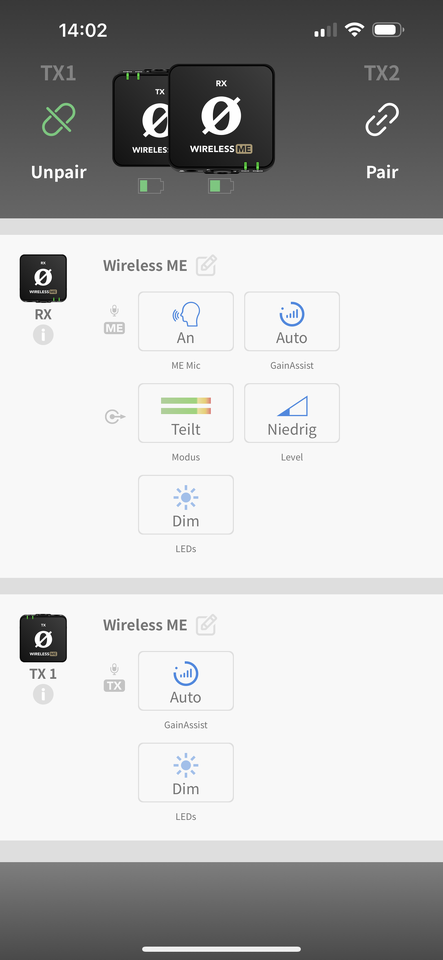Toggle the ME Mic setting showing An
443x960 pixels.
[186, 321]
